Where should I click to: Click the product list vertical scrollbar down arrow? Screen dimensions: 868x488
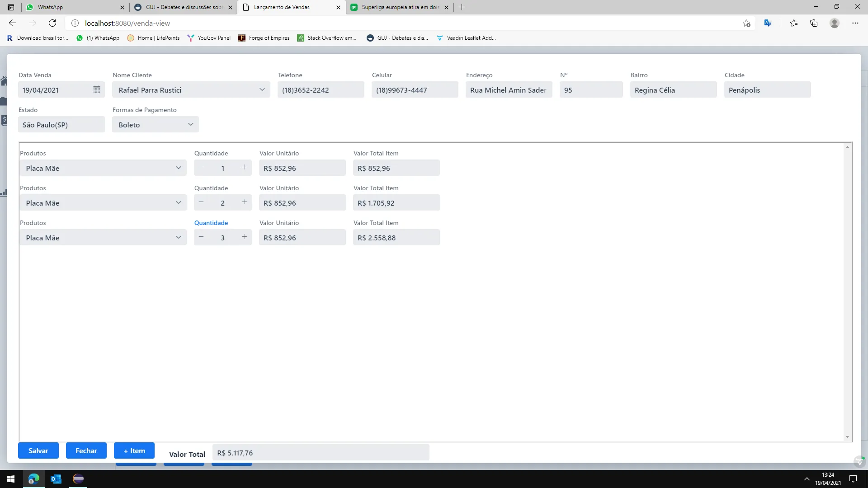tap(847, 437)
